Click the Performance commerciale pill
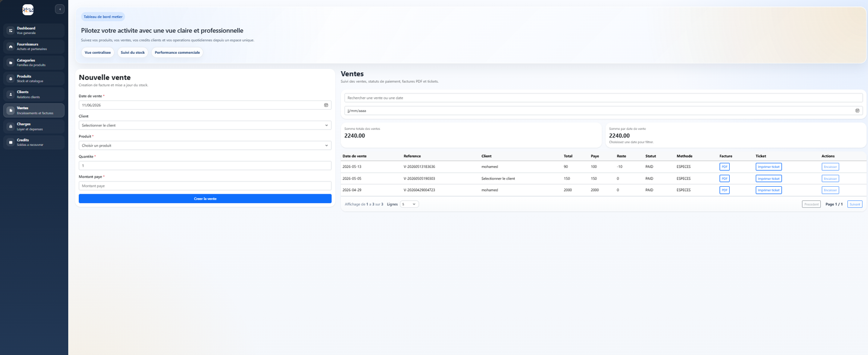Viewport: 868px width, 355px height. pos(177,53)
